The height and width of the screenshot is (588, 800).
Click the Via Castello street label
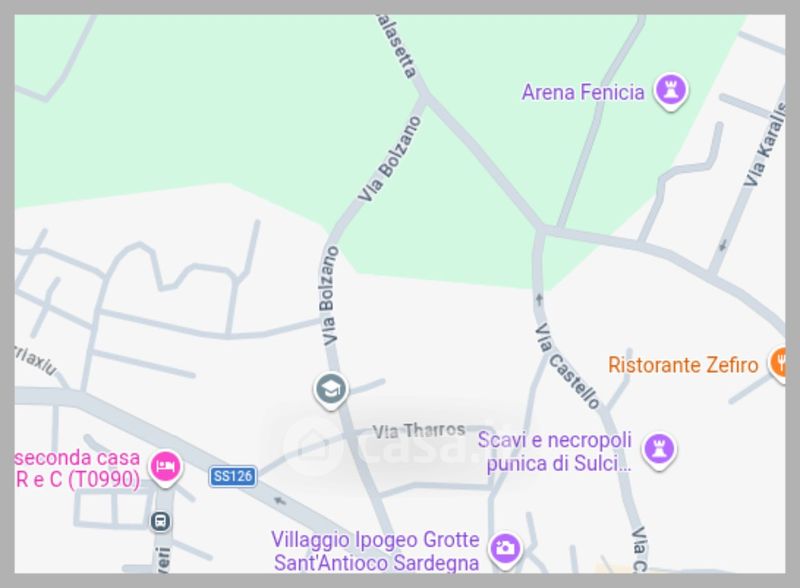pos(567,366)
